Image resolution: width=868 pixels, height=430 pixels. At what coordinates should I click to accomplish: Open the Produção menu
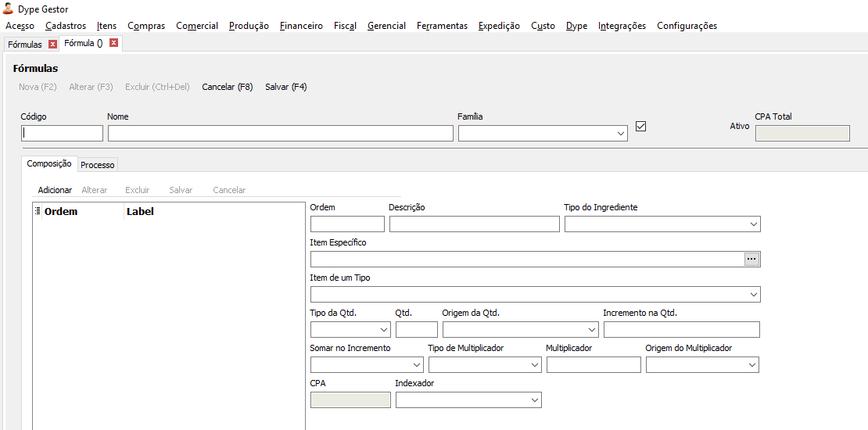[x=249, y=26]
